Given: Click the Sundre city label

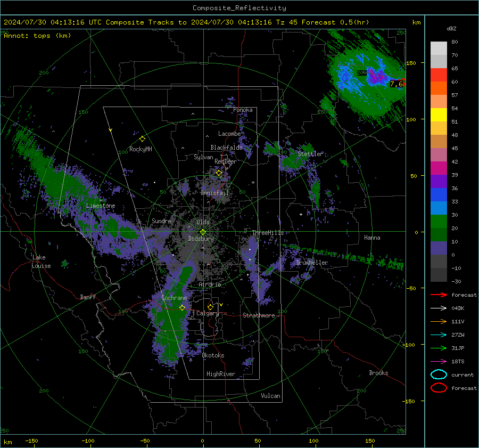Looking at the screenshot, I should tap(161, 221).
